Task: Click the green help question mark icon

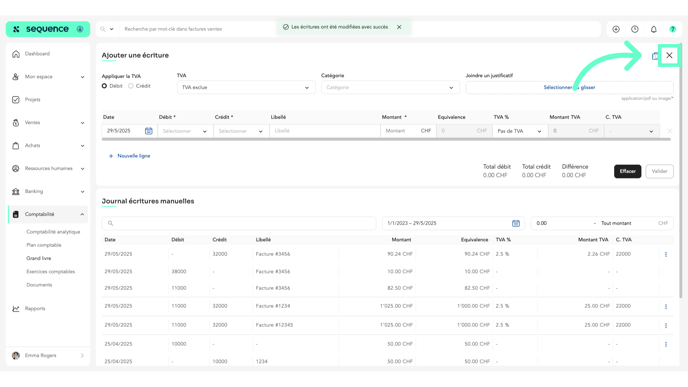Action: pyautogui.click(x=673, y=29)
